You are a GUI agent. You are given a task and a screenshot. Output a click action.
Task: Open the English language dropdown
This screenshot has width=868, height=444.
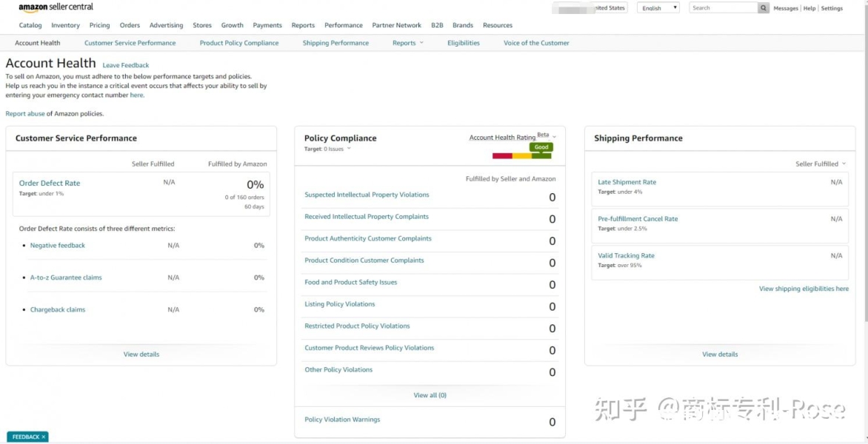(658, 7)
